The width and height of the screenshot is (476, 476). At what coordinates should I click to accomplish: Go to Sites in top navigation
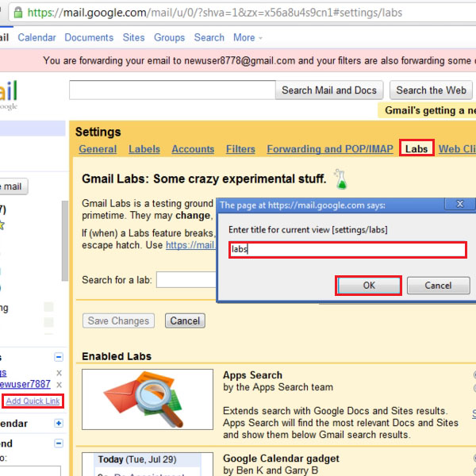click(133, 37)
